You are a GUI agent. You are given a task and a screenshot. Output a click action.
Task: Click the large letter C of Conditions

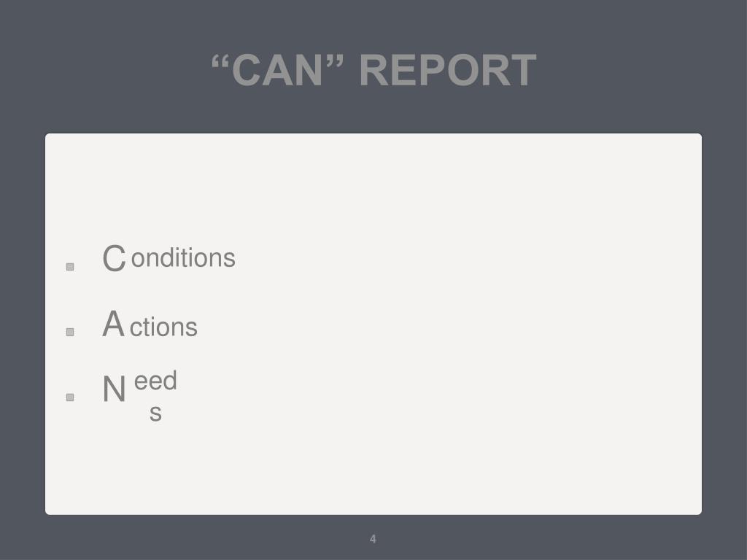[115, 258]
